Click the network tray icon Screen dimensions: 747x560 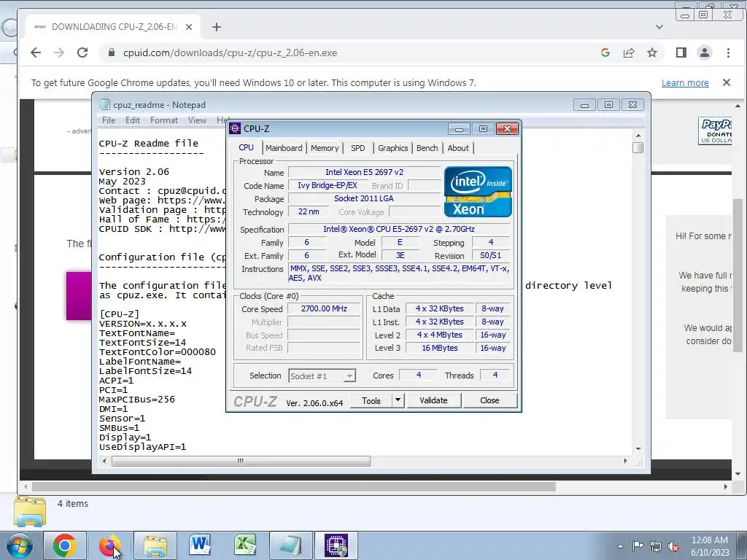click(656, 547)
